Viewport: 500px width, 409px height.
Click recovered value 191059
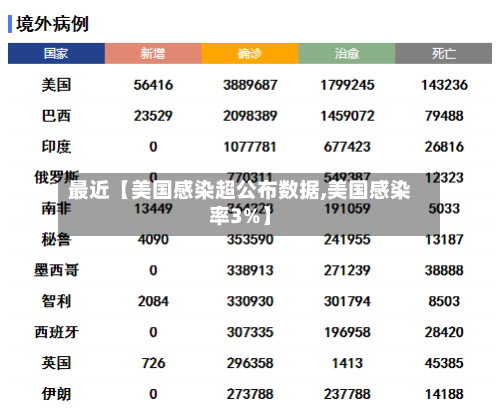(347, 209)
